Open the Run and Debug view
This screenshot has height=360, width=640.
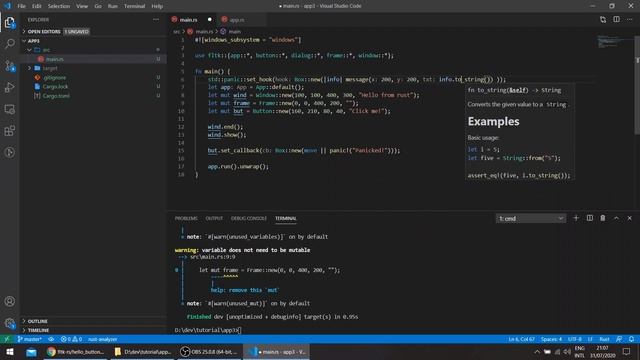click(x=10, y=87)
